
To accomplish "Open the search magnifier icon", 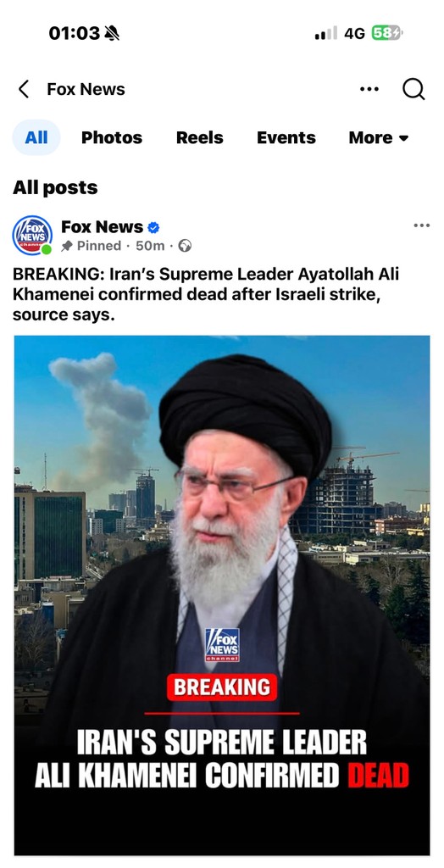I will [x=413, y=89].
